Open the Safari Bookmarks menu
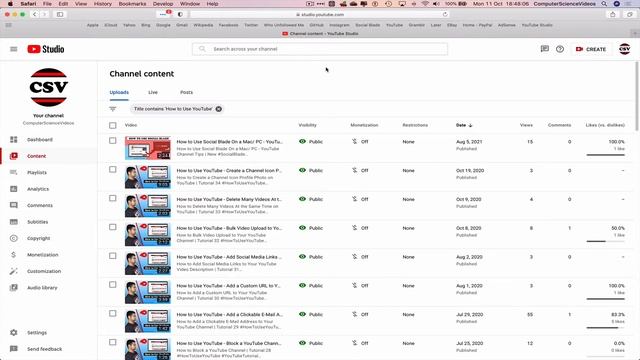640x360 pixels. 132,4
